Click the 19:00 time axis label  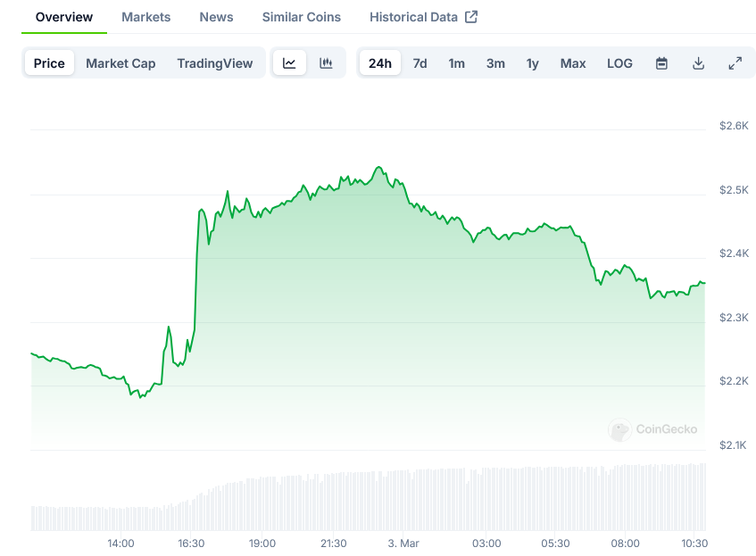262,544
